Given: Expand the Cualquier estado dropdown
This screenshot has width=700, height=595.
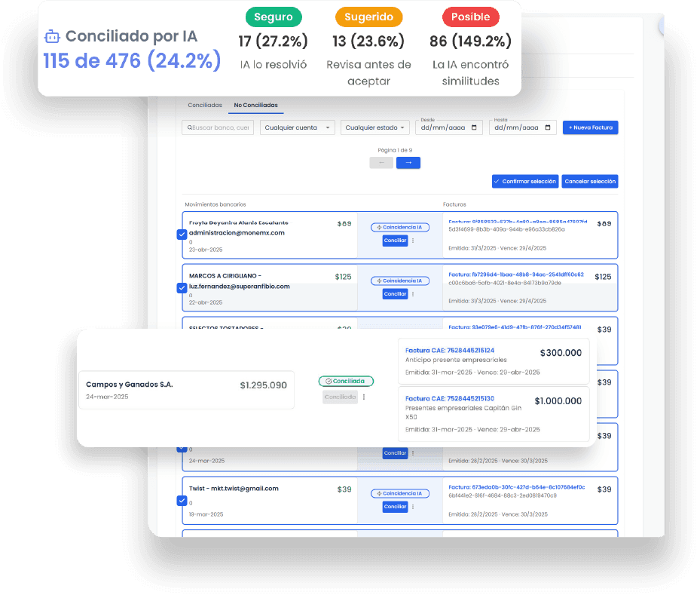Looking at the screenshot, I should coord(375,127).
